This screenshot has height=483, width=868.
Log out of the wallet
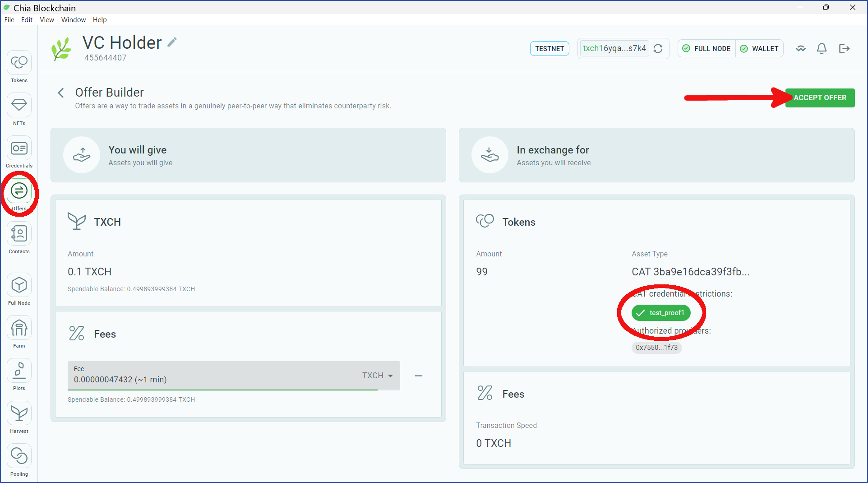click(x=845, y=49)
